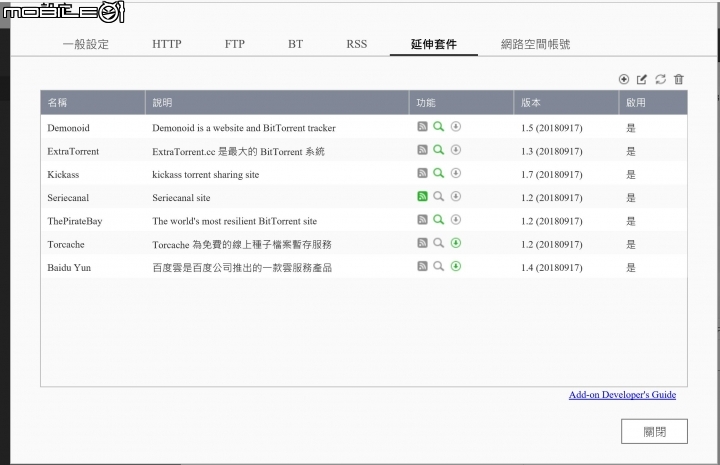The height and width of the screenshot is (465, 720).
Task: Click the green RSS icon for Seriecanal
Action: (x=422, y=196)
